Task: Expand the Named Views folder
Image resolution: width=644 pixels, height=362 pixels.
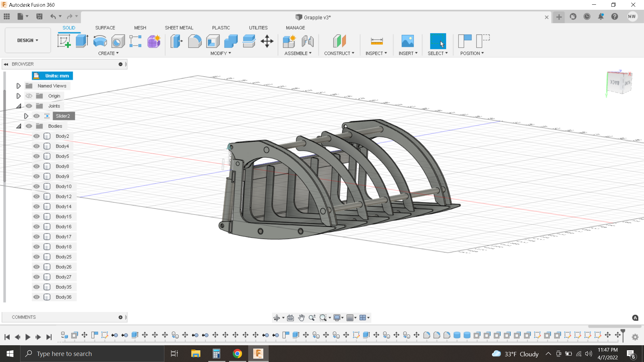Action: 18,86
